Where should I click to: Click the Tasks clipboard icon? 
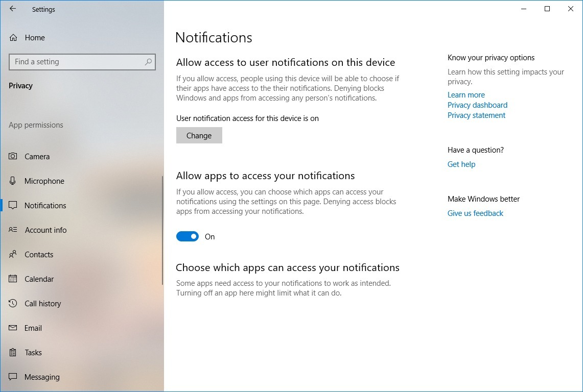coord(13,352)
